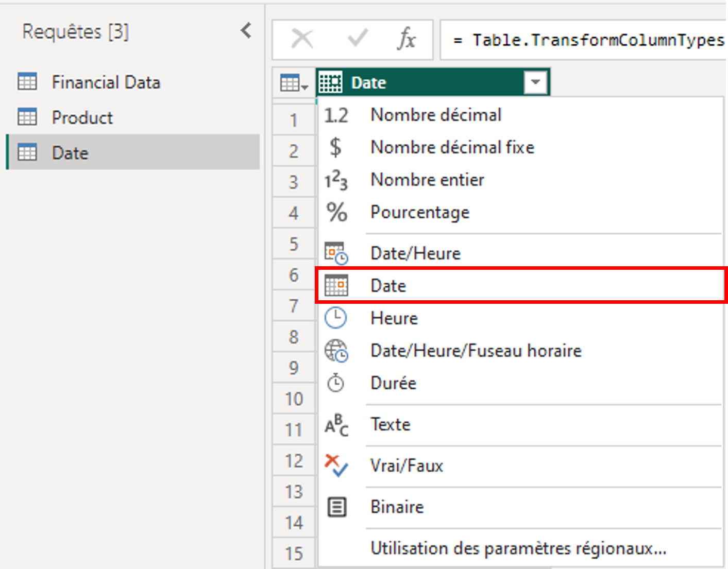The height and width of the screenshot is (569, 728).
Task: Click the Durée stopwatch icon
Action: [336, 383]
